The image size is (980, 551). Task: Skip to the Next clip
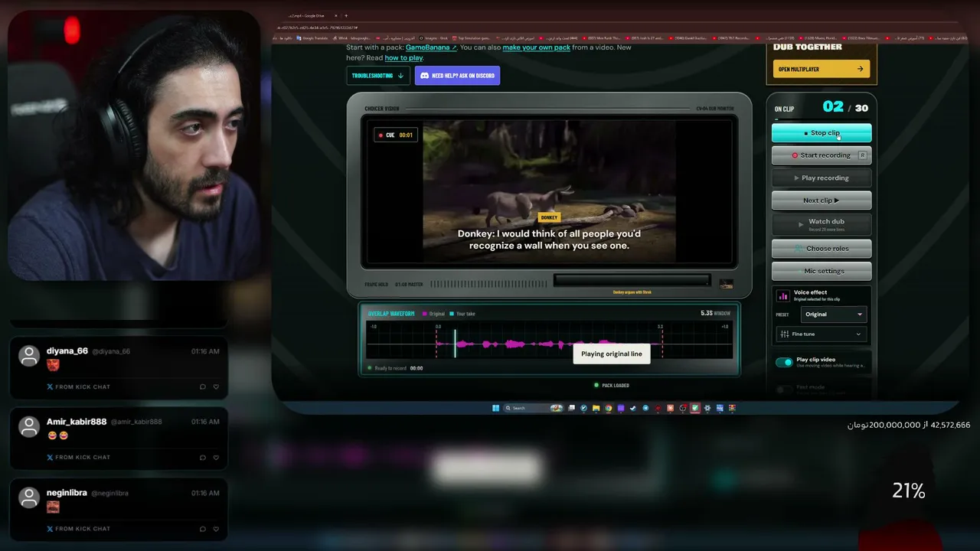pos(822,201)
